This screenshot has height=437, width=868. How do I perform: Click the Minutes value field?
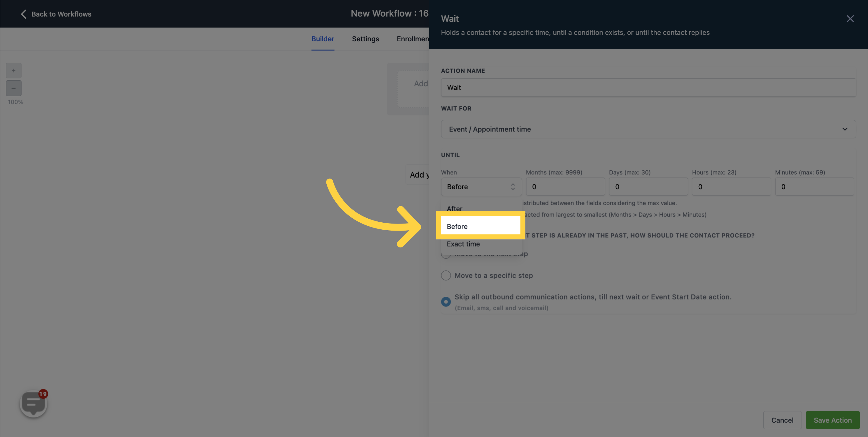coord(814,187)
